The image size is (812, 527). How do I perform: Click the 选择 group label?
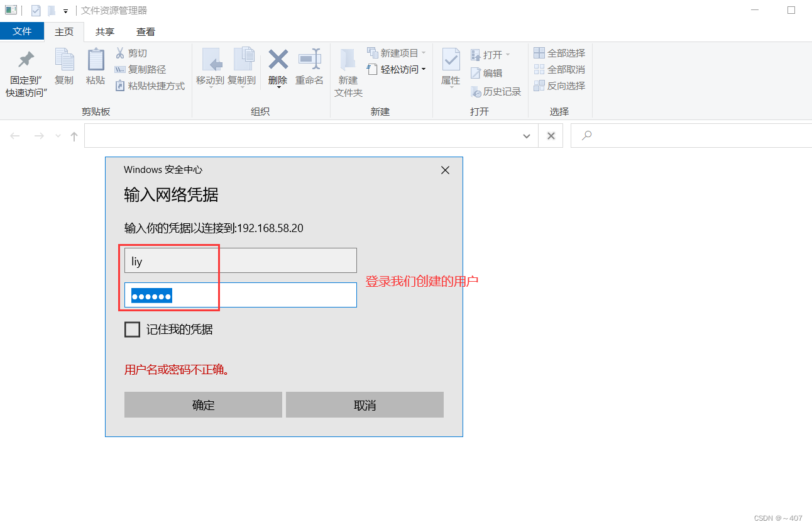click(x=559, y=111)
